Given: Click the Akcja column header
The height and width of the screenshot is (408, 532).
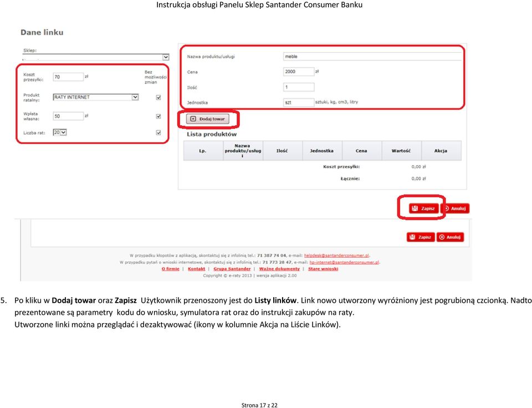Looking at the screenshot, I should point(441,151).
